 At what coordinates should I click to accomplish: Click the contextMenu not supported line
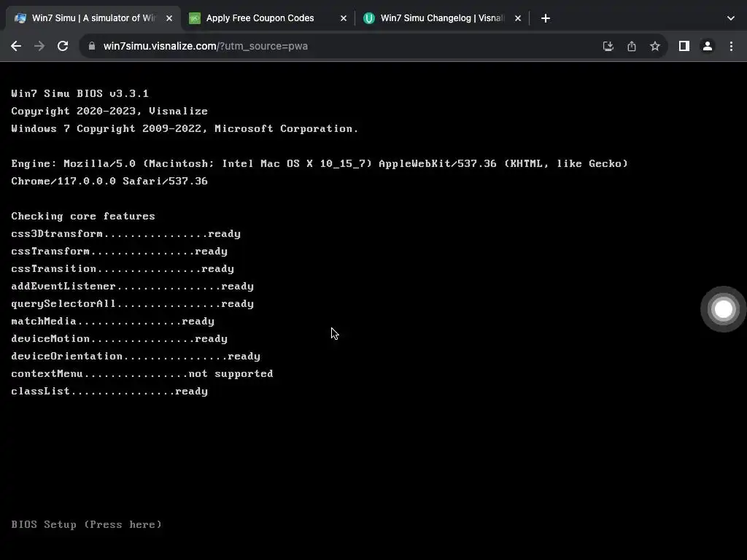pos(142,374)
